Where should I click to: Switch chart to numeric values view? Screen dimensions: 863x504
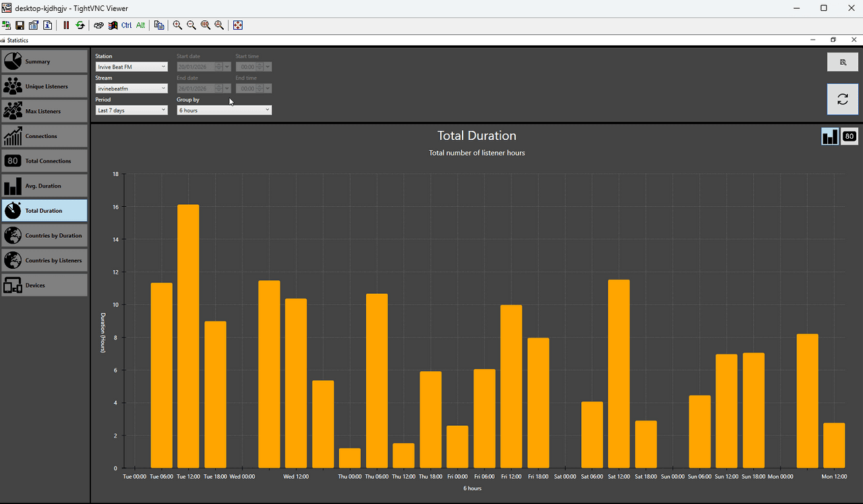tap(850, 137)
